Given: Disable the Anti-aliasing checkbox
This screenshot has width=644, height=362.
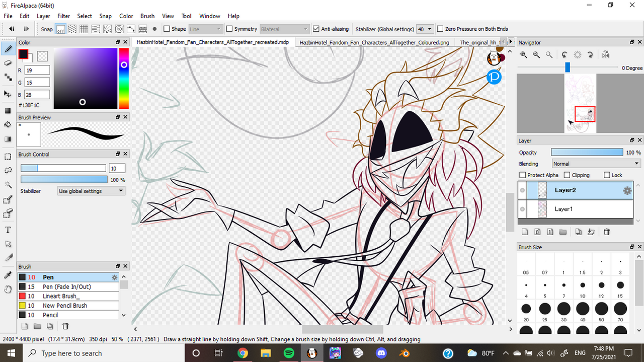Looking at the screenshot, I should tap(316, 29).
